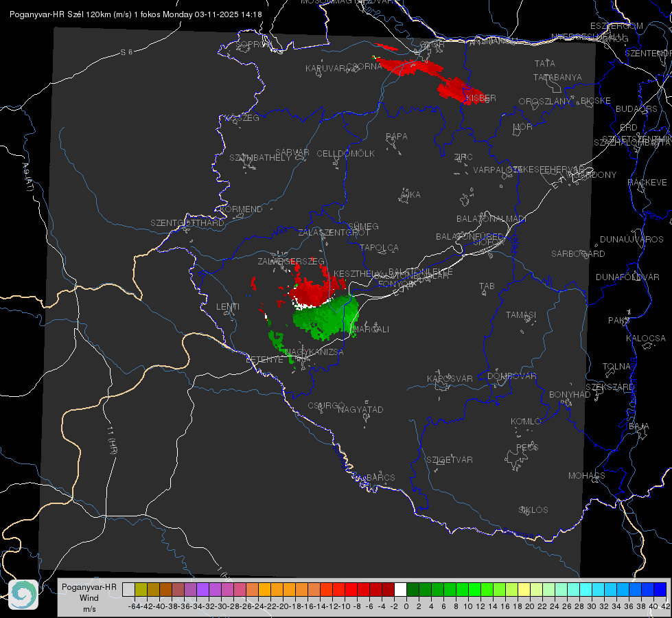The image size is (672, 618).
Task: Click the TAB town label
Action: tap(487, 286)
